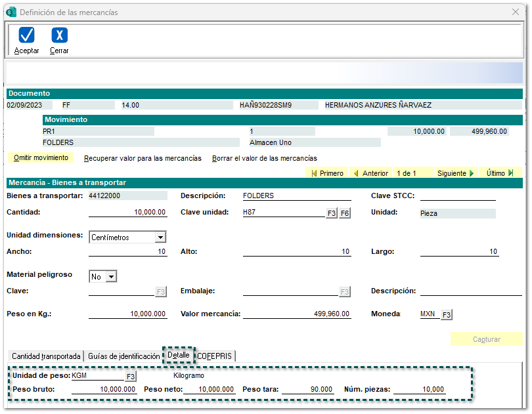Click the Clave STCC input field
Screen dimensions: 532x414
(x=458, y=196)
